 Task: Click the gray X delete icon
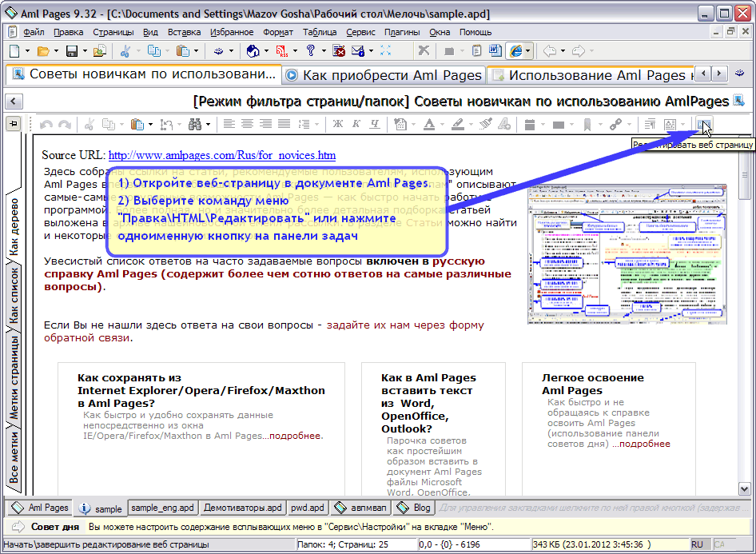click(424, 50)
